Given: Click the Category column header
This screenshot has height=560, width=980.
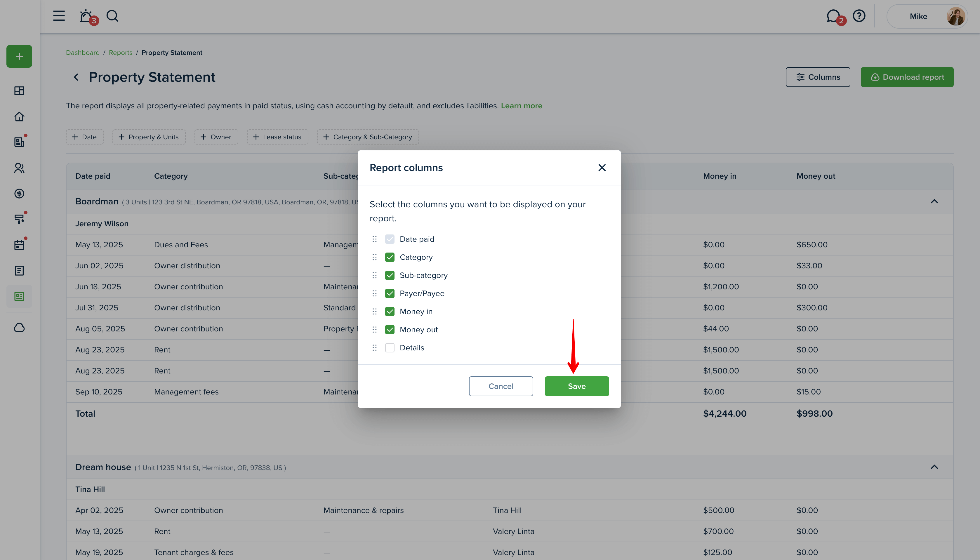Looking at the screenshot, I should coord(171,176).
